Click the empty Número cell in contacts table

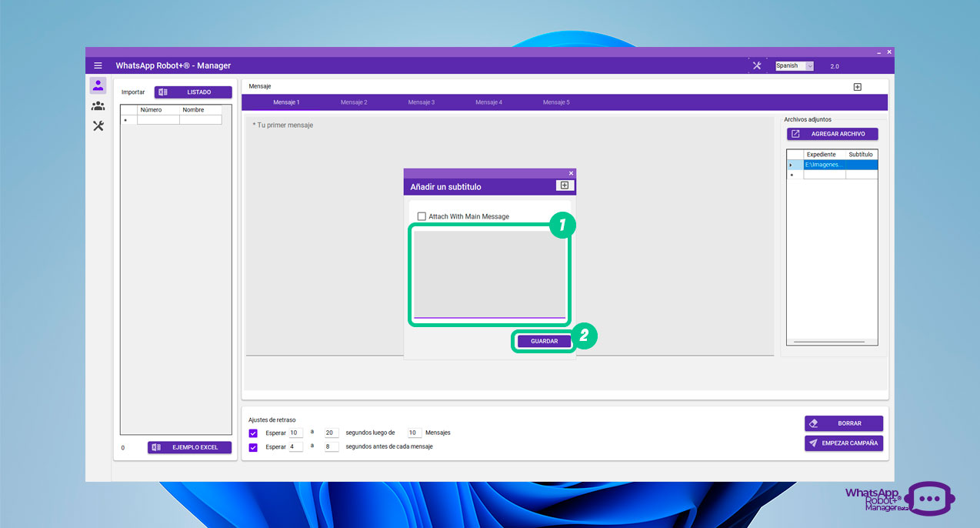click(158, 120)
